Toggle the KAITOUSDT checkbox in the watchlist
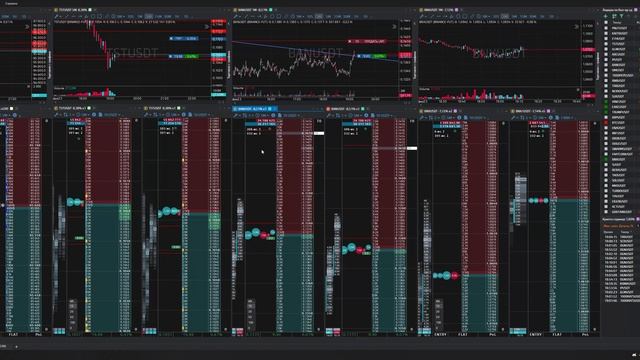Image resolution: width=640 pixels, height=360 pixels. coord(606,33)
